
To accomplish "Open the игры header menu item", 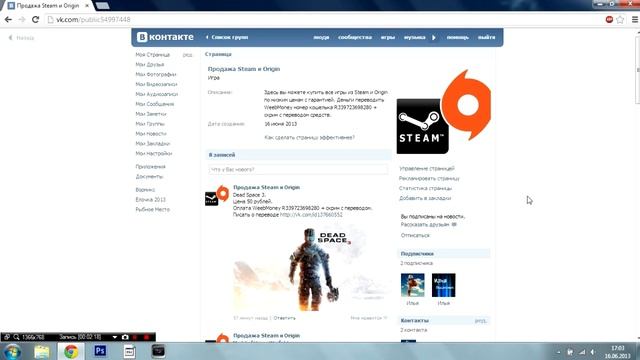I will [x=388, y=37].
